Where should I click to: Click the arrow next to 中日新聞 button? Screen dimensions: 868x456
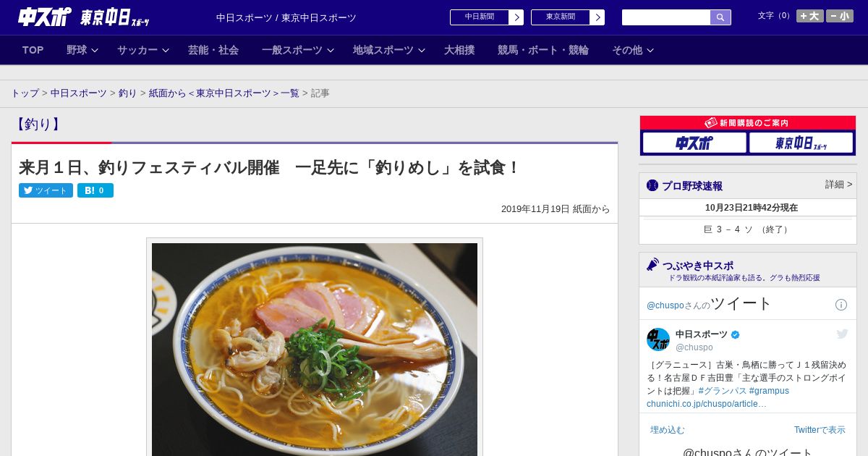516,17
